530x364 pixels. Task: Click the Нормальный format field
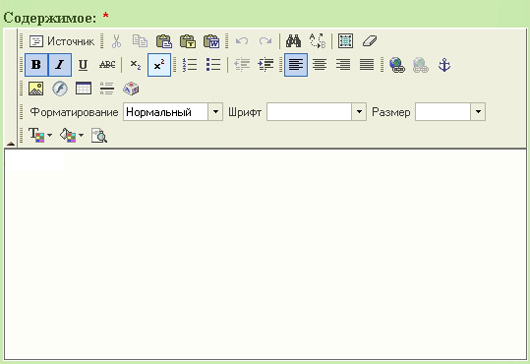(x=166, y=112)
